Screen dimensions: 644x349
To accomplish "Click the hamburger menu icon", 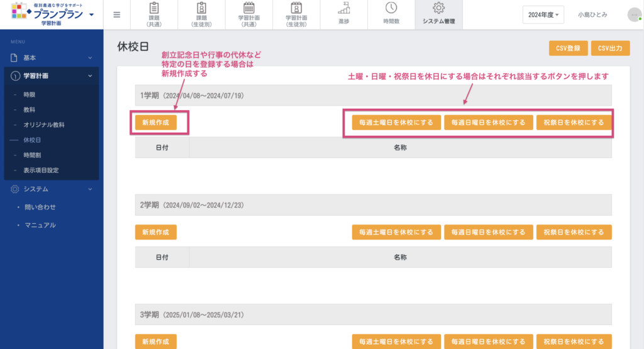I will click(x=116, y=15).
